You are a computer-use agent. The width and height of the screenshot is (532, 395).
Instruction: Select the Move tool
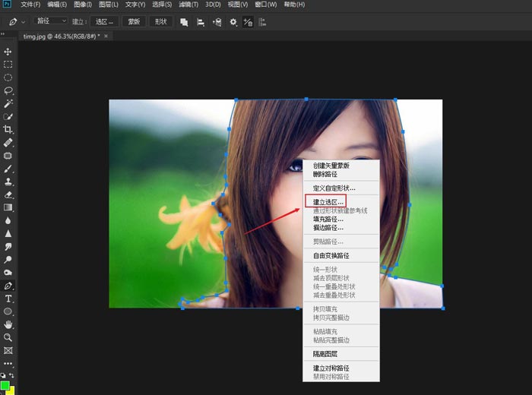(x=8, y=51)
